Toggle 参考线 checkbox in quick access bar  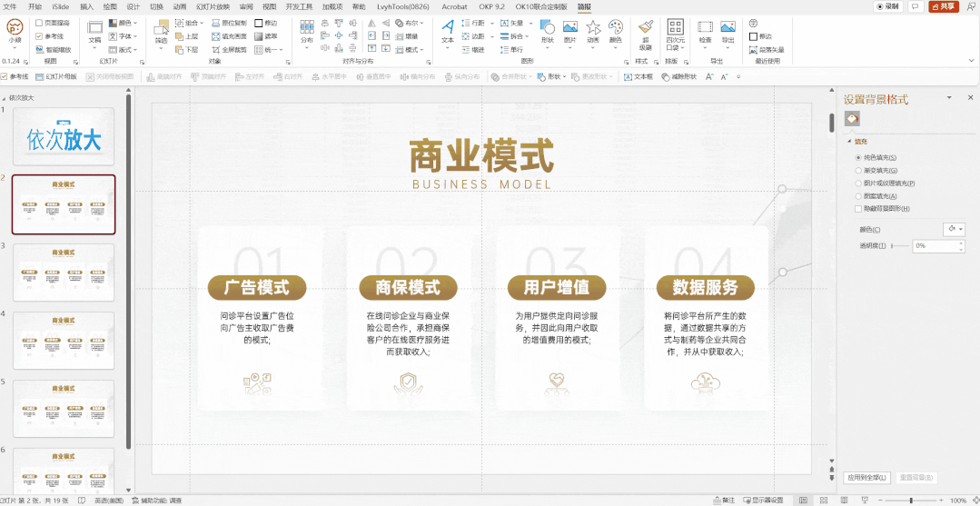(4, 76)
